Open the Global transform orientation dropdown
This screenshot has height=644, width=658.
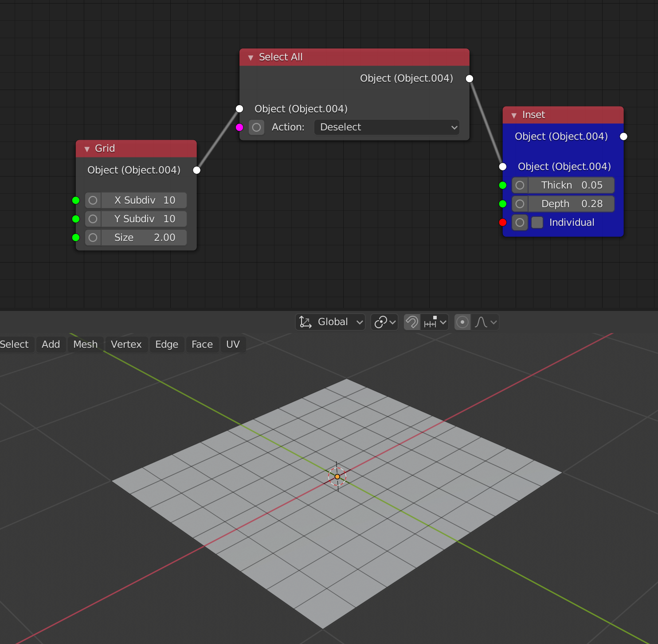click(x=330, y=322)
